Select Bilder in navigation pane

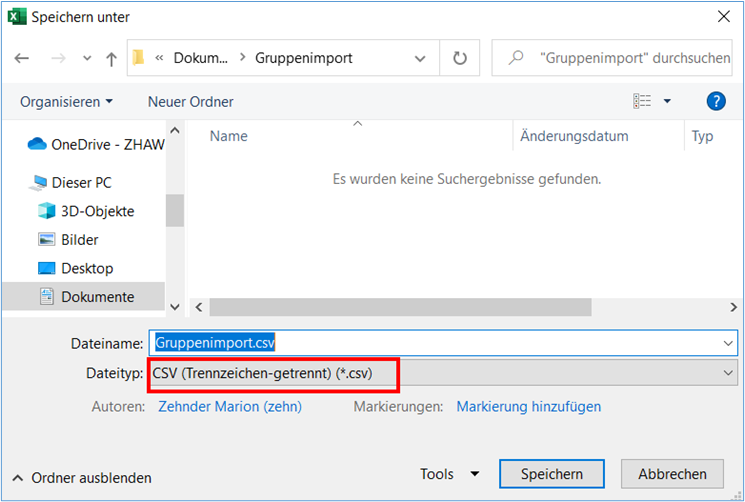point(79,240)
